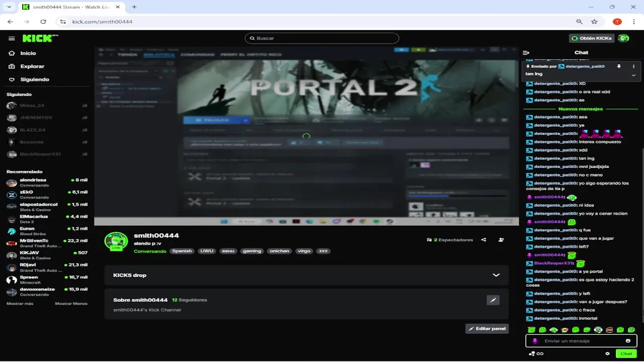The width and height of the screenshot is (644, 362).
Task: Open followed channel BlackReaperX31
Action: (x=47, y=154)
